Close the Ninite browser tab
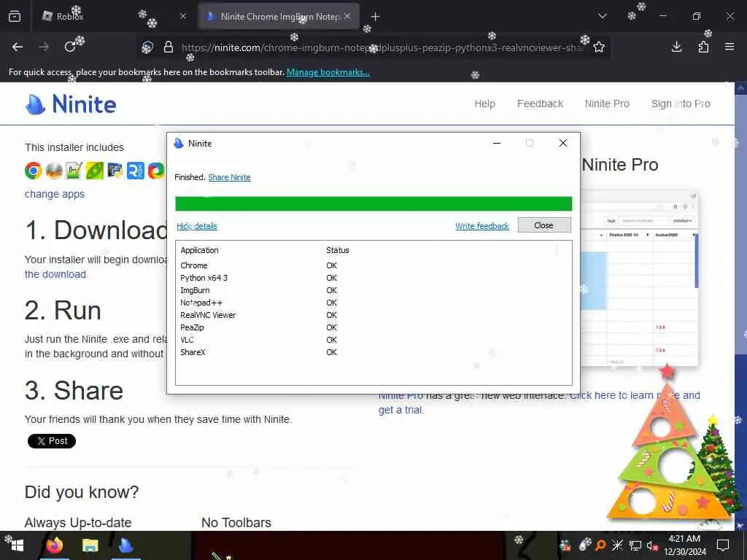747x560 pixels. (347, 16)
